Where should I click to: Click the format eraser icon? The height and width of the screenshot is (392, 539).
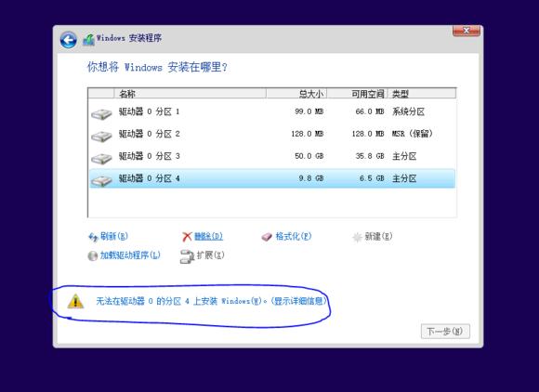point(267,237)
